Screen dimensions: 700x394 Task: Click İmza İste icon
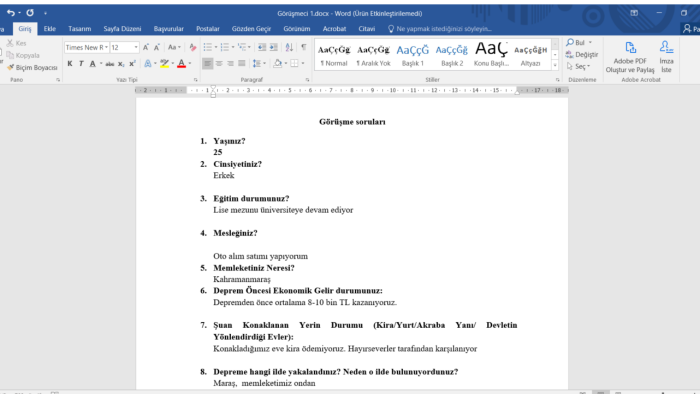click(x=667, y=57)
